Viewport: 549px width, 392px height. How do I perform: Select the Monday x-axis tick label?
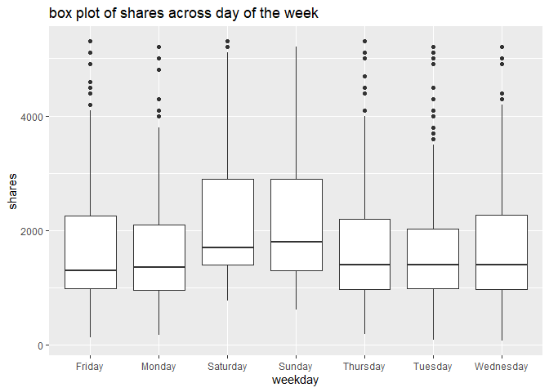158,367
